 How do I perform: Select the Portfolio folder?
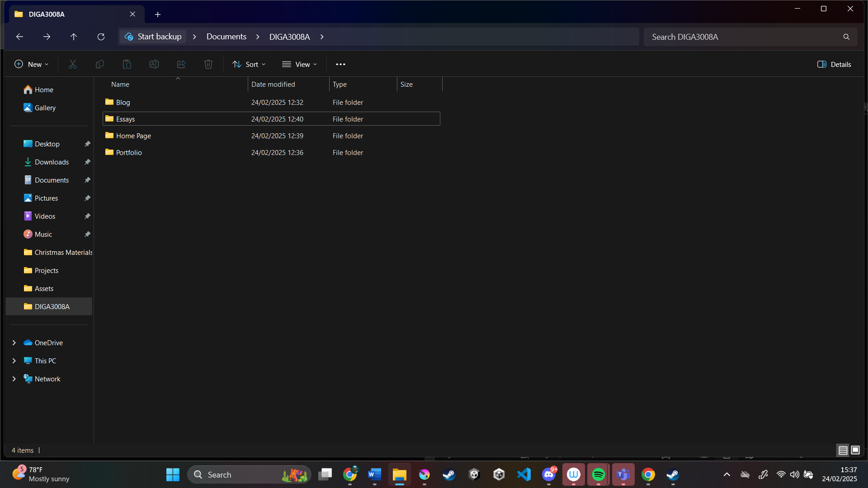tap(129, 153)
